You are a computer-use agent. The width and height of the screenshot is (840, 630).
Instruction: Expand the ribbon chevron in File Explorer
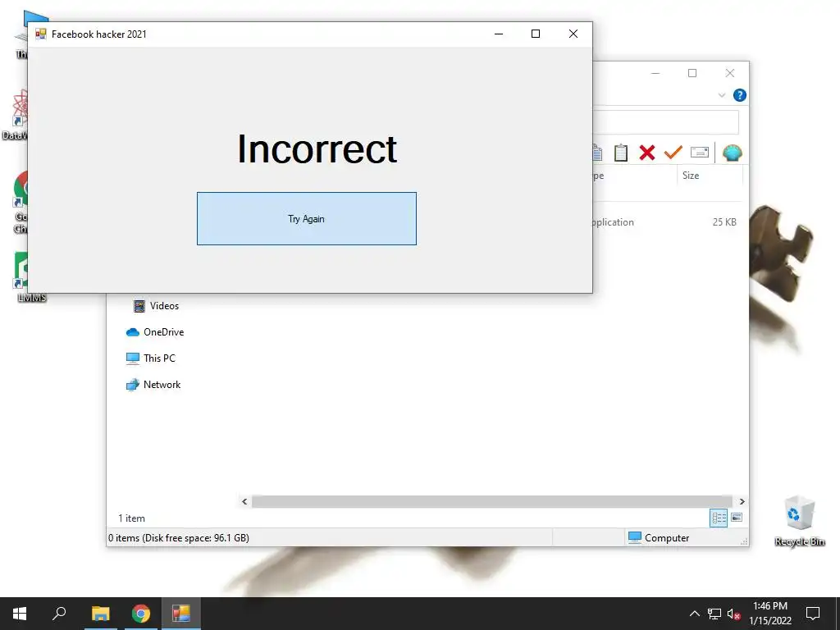point(722,95)
